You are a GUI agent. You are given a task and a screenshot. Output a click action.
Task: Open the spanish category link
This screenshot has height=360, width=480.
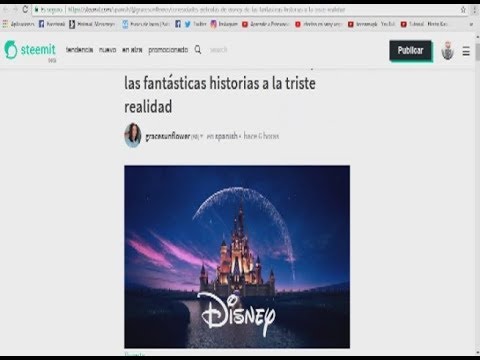point(226,136)
